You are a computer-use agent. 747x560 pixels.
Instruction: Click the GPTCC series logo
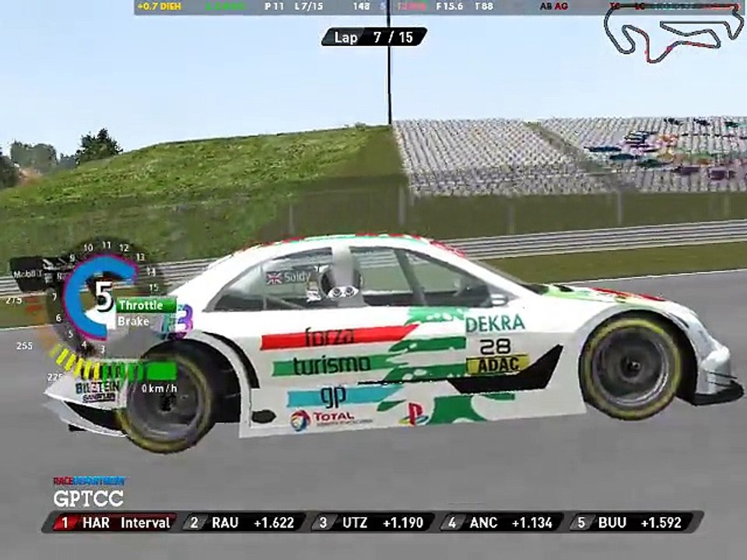(x=89, y=499)
